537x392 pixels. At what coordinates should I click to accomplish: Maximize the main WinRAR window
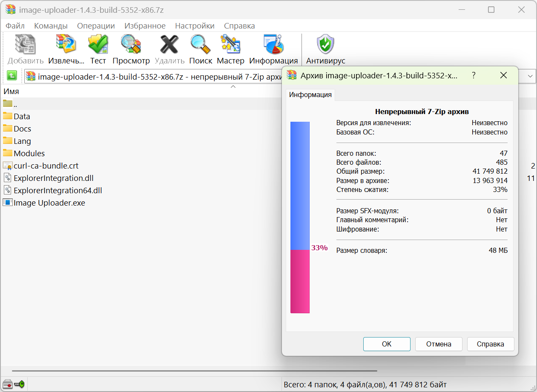491,9
